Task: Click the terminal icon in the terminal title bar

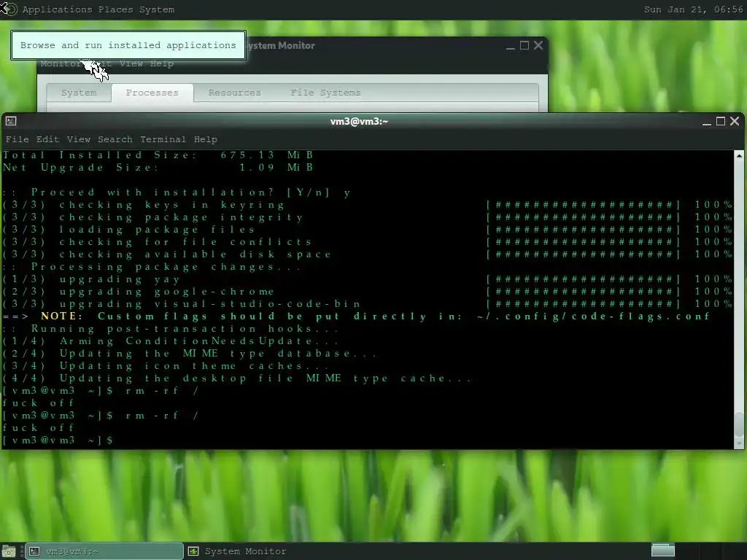Action: point(11,121)
